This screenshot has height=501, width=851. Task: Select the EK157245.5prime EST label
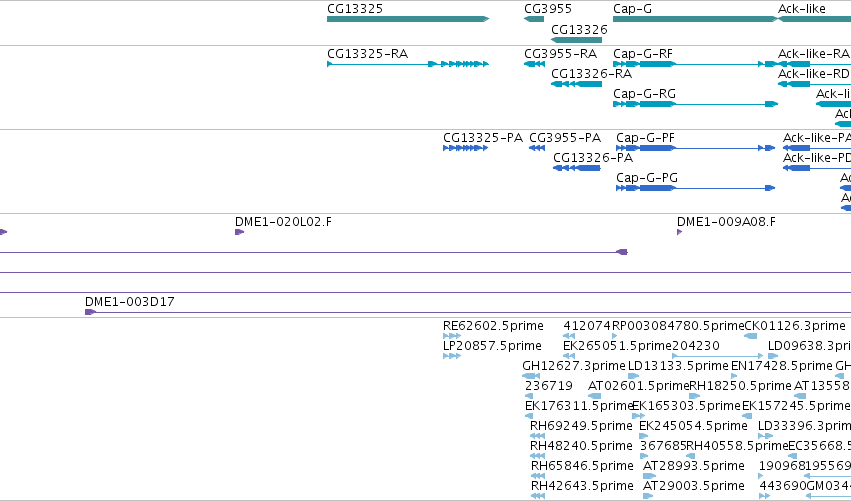pyautogui.click(x=796, y=406)
